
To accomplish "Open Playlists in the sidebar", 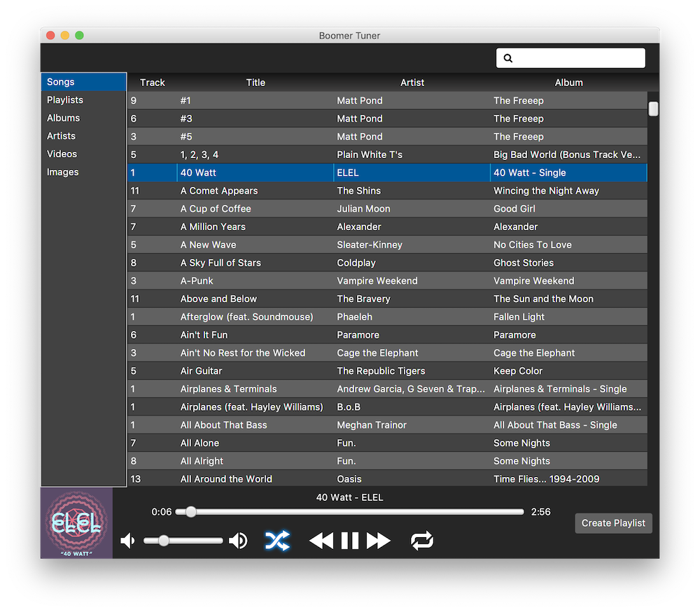I will [x=83, y=100].
